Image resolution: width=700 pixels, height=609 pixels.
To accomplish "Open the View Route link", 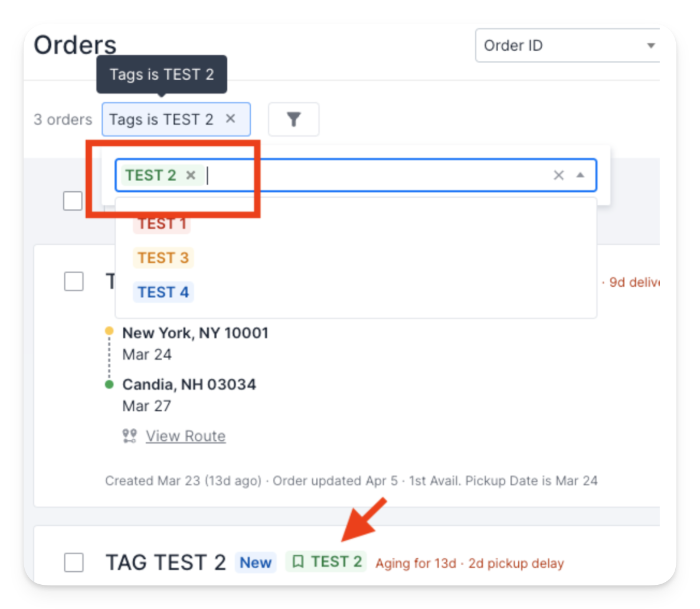I will click(186, 436).
